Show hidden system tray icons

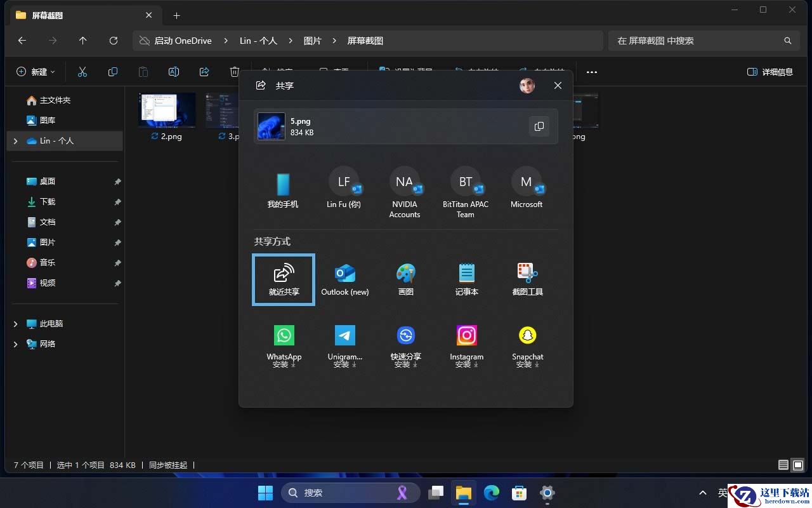pos(703,493)
